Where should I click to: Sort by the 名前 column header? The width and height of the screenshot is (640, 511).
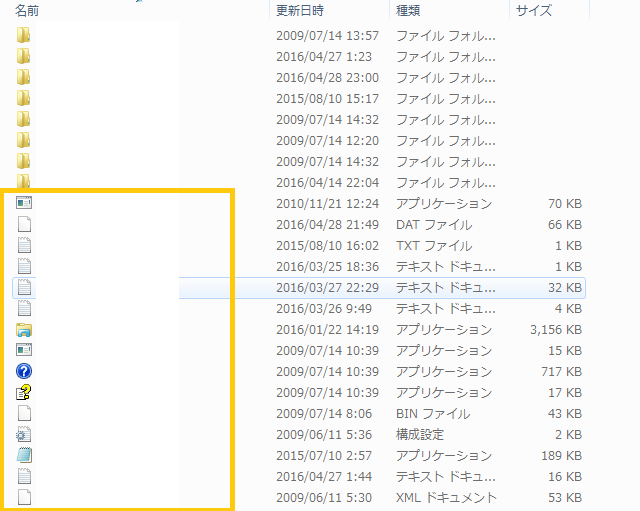pyautogui.click(x=27, y=10)
